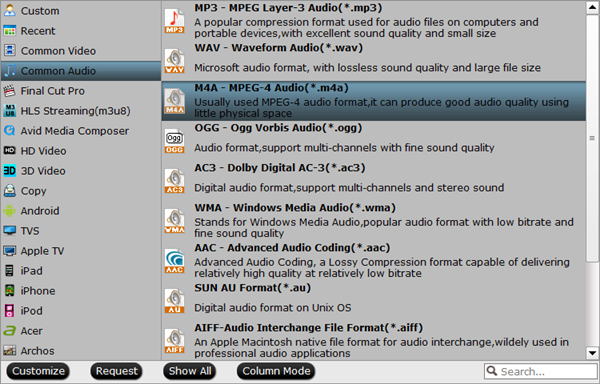600x384 pixels.
Task: Click the format list scroll up arrow
Action: pos(592,8)
